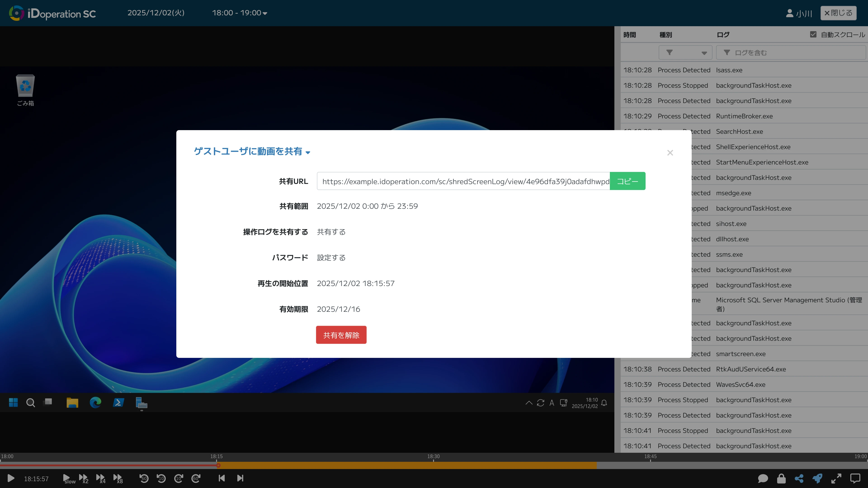
Task: Open the 種別 type filter dropdown
Action: 685,53
